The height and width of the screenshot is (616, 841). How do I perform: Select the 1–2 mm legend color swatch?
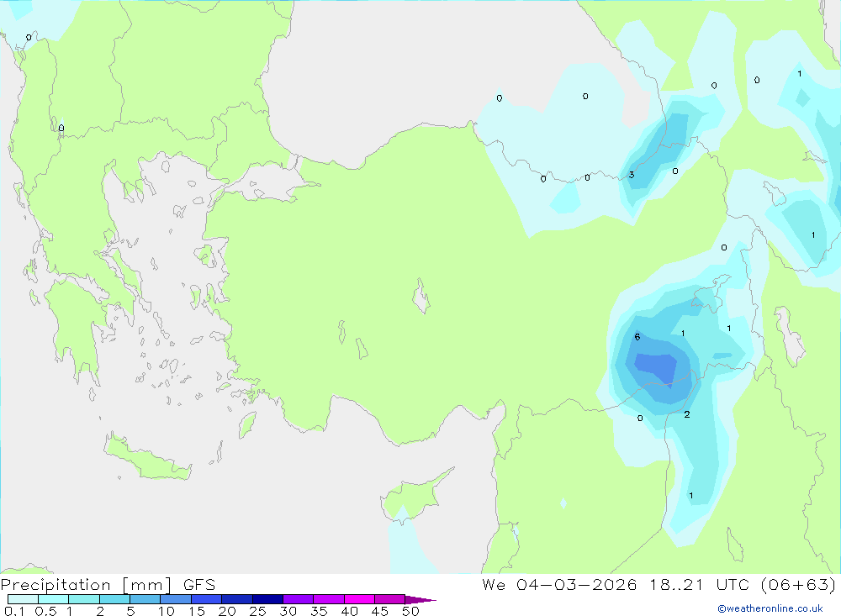pos(84,599)
